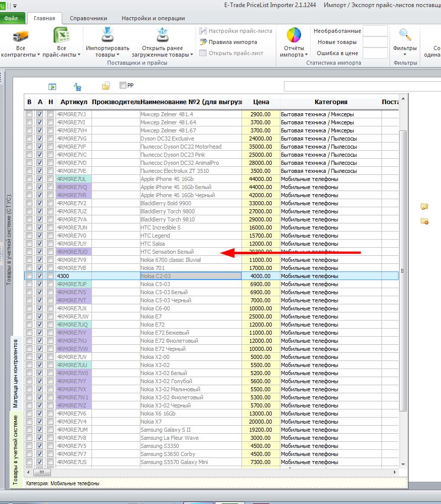Image resolution: width=441 pixels, height=504 pixels.
Task: Click quick access toolbar dropdown arrow in title bar
Action: [x=15, y=6]
